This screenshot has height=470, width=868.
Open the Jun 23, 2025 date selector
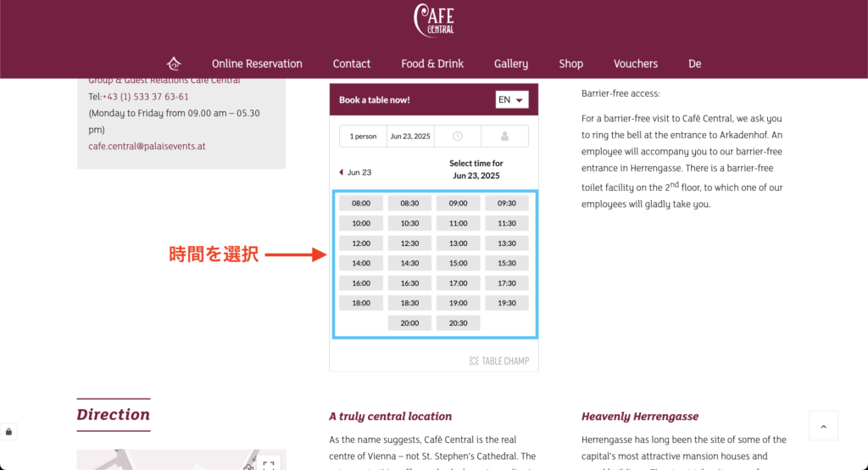pos(410,137)
